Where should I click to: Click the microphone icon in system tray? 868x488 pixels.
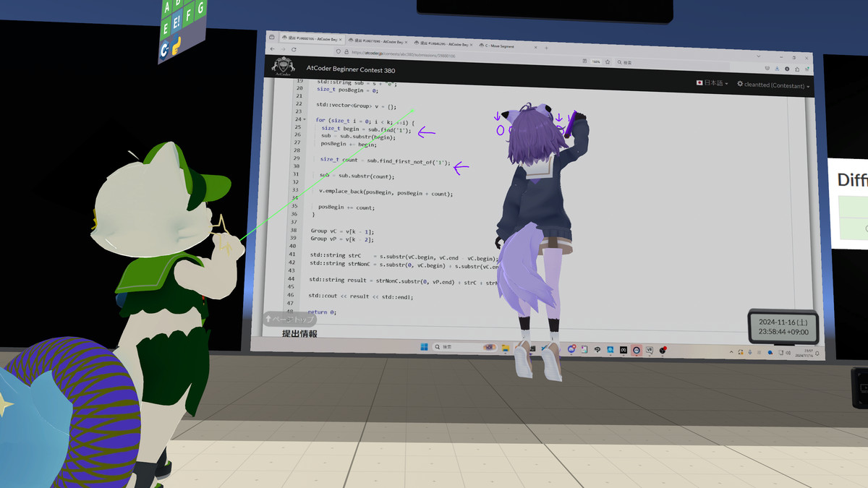point(749,352)
